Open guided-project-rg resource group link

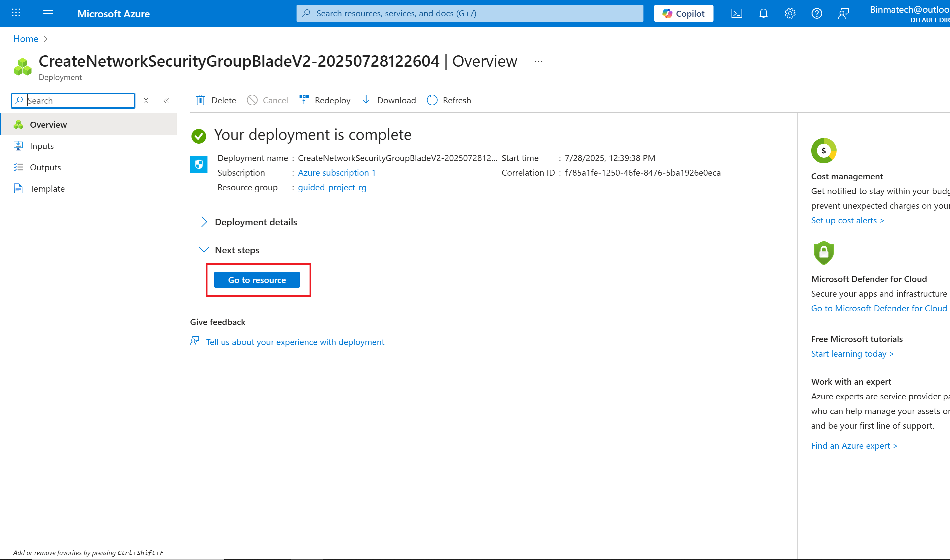332,188
